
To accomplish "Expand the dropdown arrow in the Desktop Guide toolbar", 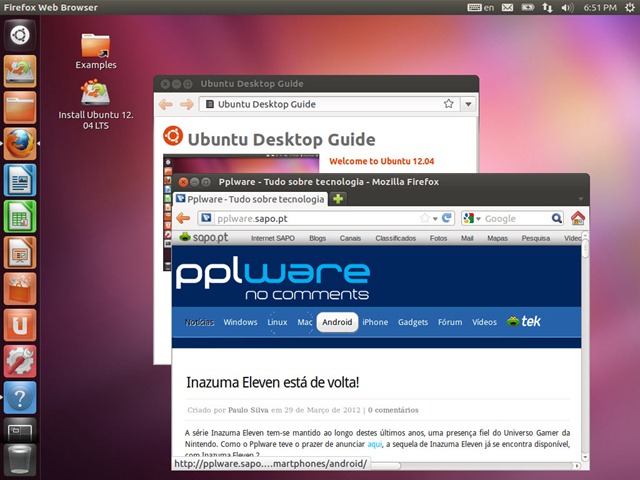I will coord(468,104).
